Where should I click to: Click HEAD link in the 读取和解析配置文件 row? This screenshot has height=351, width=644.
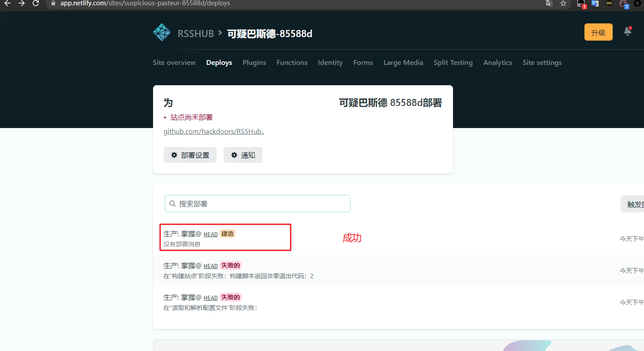click(x=210, y=298)
